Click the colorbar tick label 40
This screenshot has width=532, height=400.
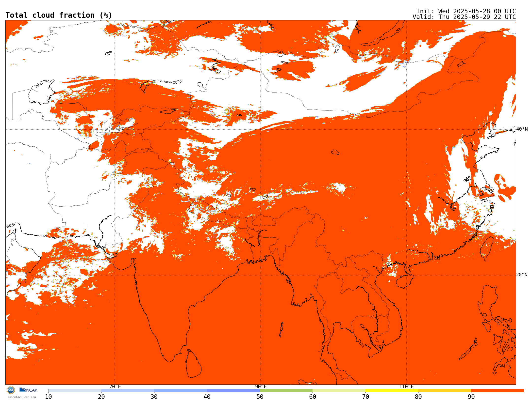207,397
